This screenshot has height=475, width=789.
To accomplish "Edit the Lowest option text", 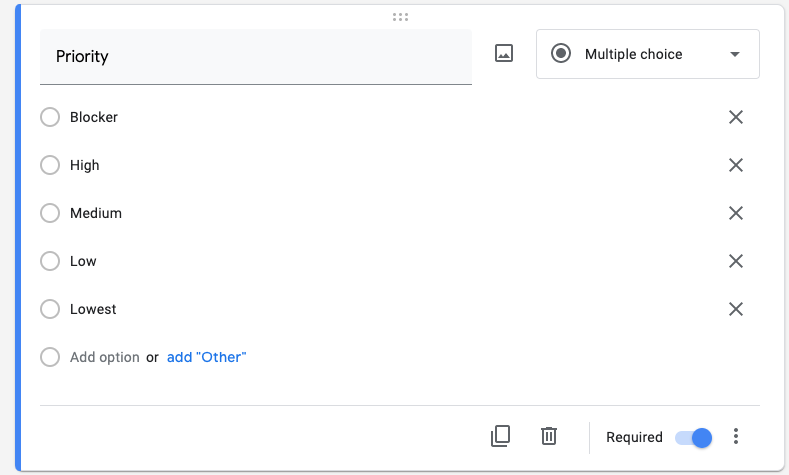I will tap(93, 309).
